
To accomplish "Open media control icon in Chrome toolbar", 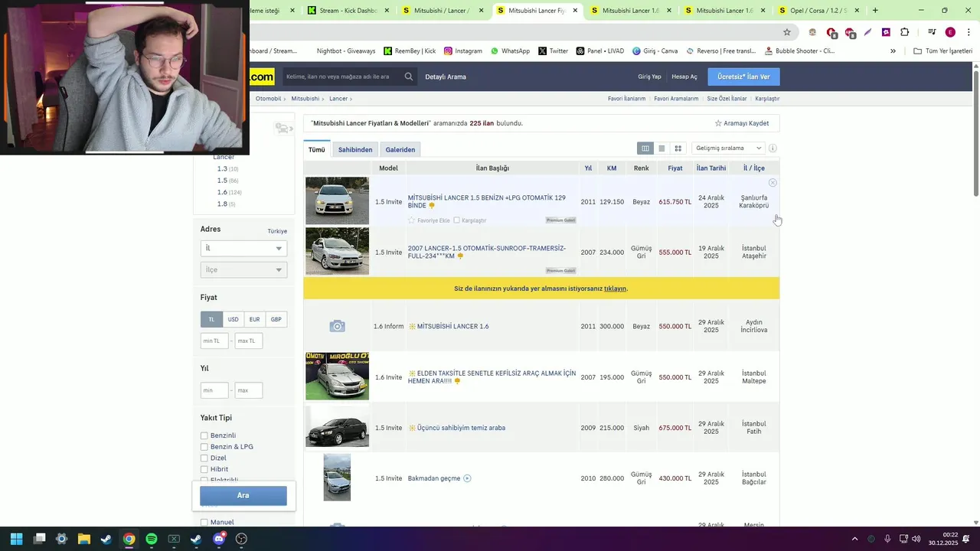I will click(932, 32).
